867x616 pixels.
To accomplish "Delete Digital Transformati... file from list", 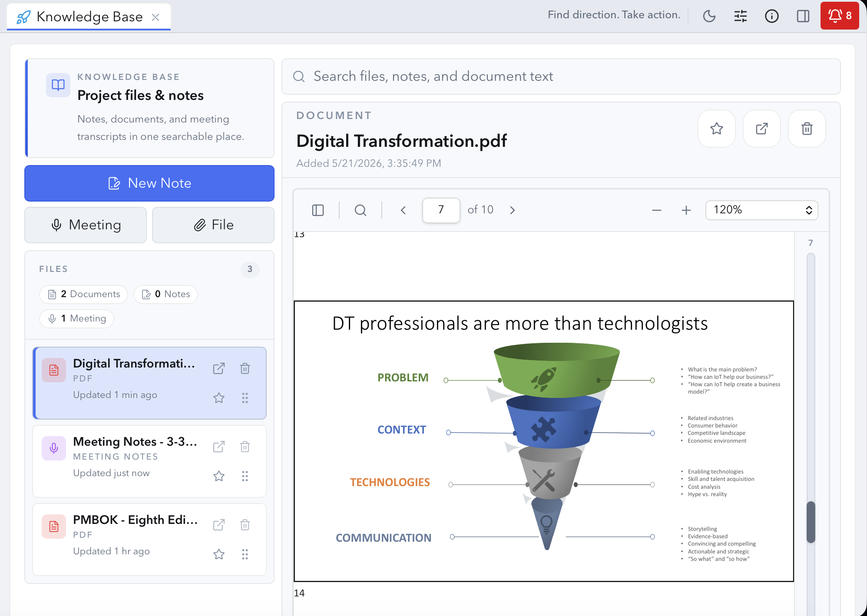I will [245, 368].
